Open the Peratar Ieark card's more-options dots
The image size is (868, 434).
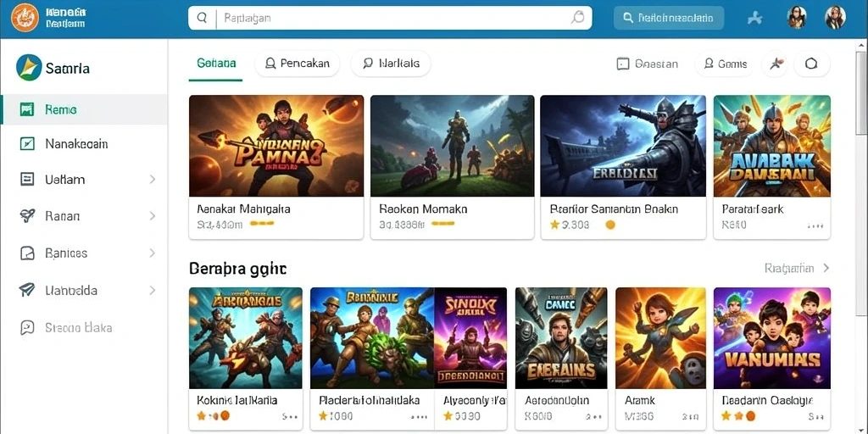(815, 225)
